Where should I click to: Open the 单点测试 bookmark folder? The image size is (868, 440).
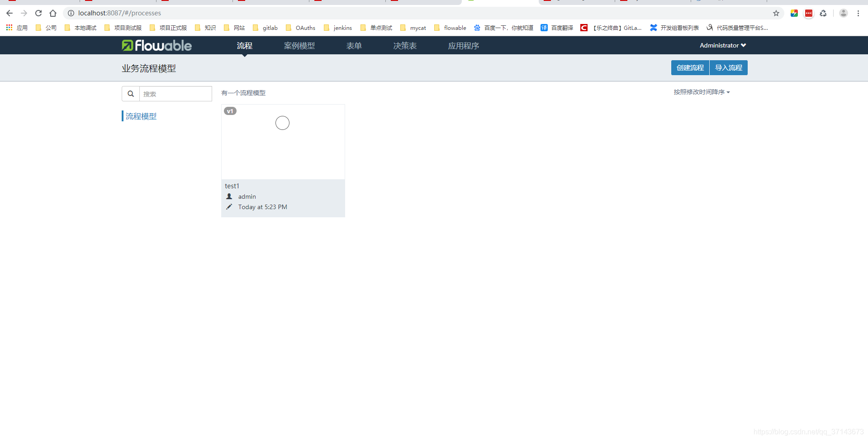[x=376, y=28]
